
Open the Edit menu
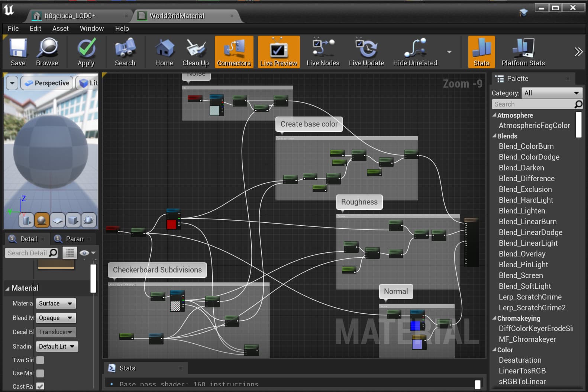35,28
